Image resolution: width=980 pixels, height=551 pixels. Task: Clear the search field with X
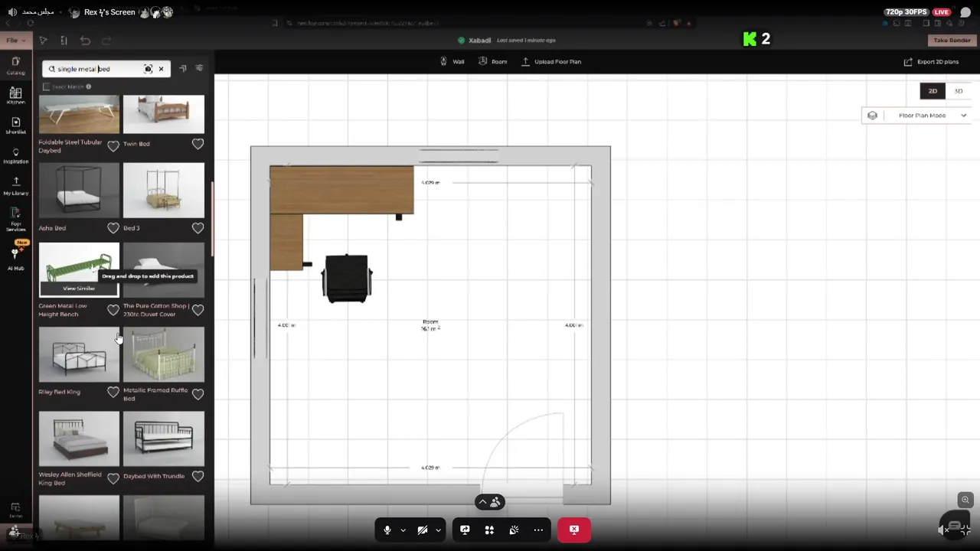click(161, 69)
